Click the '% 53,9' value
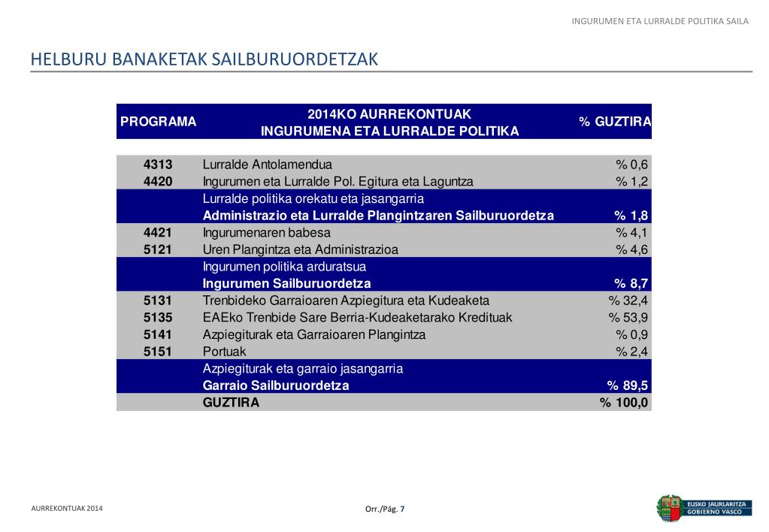 tap(628, 318)
